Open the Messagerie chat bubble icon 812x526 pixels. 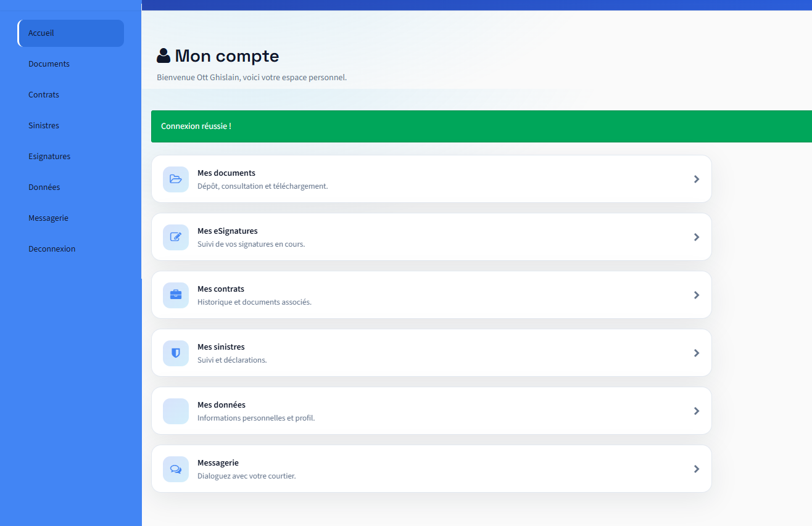click(175, 469)
